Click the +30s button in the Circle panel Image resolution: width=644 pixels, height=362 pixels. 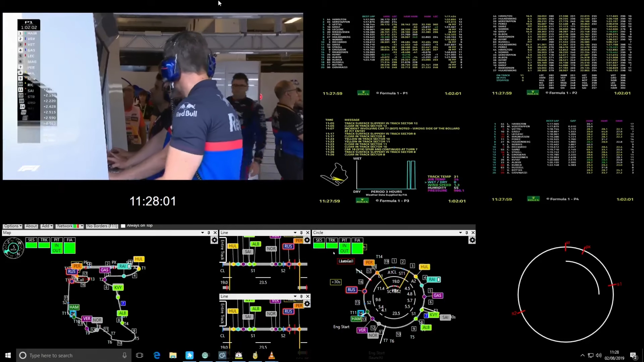click(336, 282)
